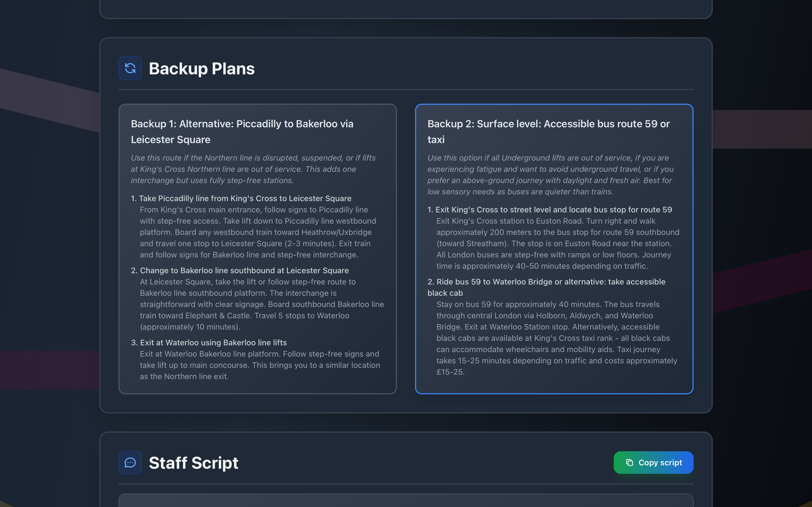
Task: Click the Backup Plans refresh icon
Action: (x=130, y=68)
